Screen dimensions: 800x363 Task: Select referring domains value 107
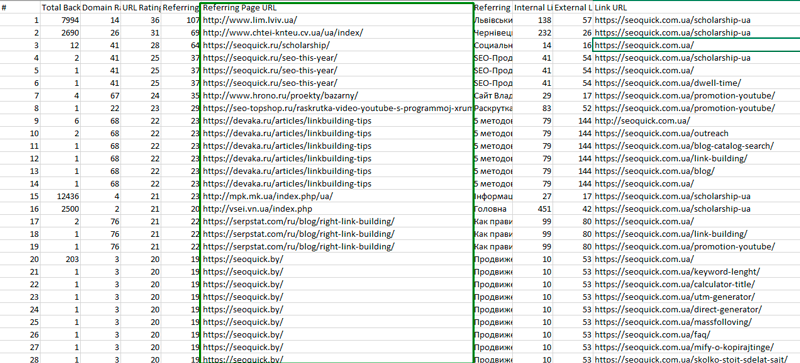[181, 20]
